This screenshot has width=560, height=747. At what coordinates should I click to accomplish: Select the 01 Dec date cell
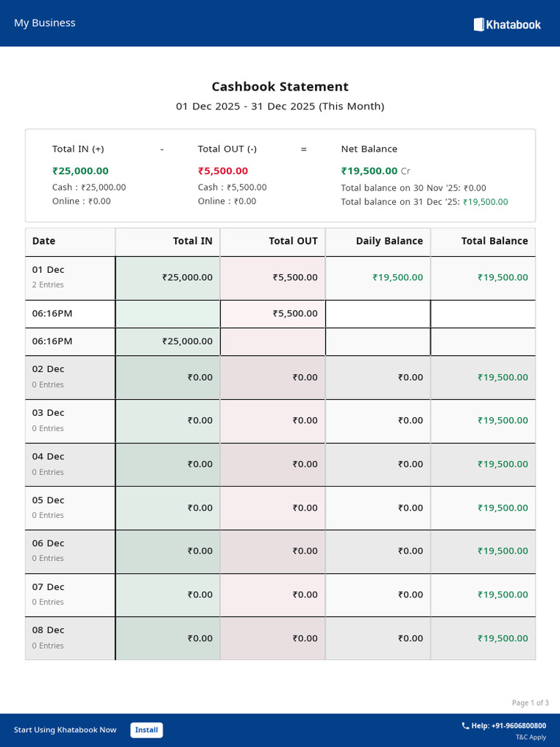(x=70, y=278)
